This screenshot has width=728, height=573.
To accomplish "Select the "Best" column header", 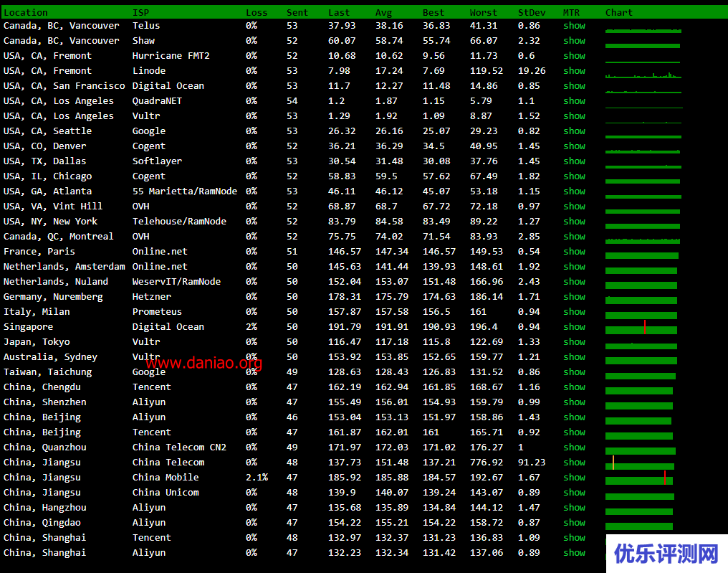I will (434, 12).
